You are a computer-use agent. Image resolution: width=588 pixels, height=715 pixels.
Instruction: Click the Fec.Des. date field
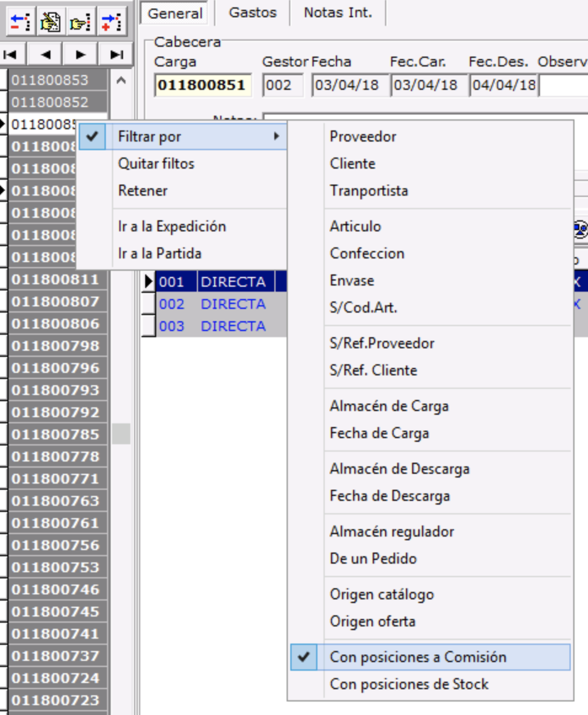click(503, 85)
